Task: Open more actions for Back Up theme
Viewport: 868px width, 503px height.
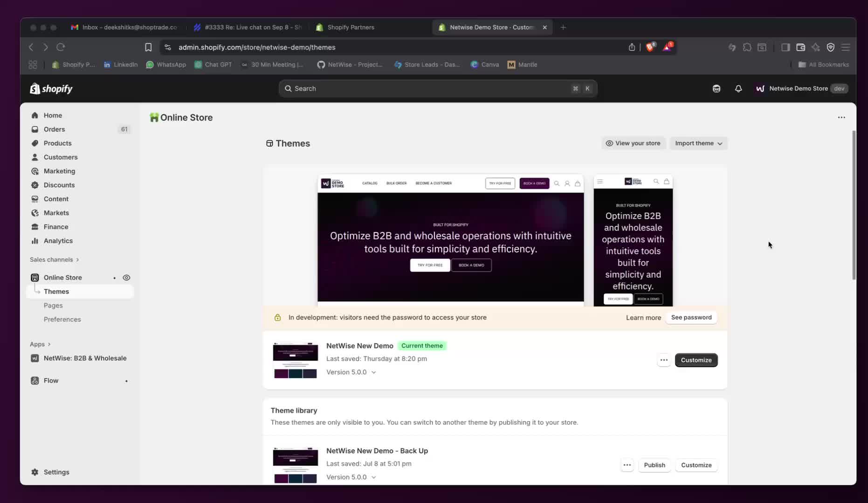Action: tap(627, 465)
